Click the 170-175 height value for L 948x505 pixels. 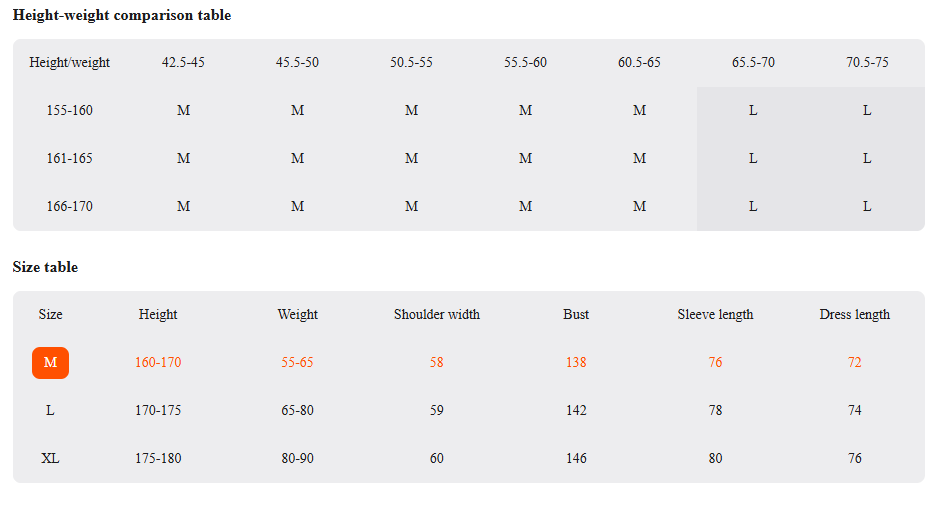coord(158,411)
